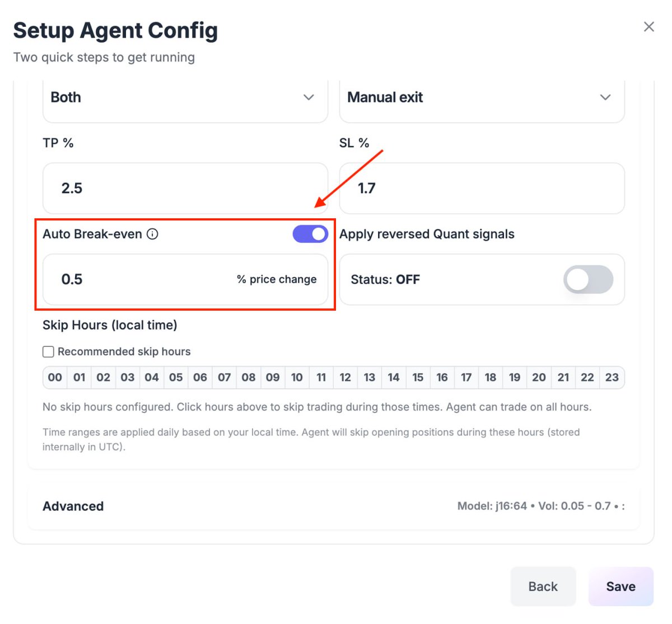Expand the Advanced section
The height and width of the screenshot is (624, 672).
pos(73,506)
